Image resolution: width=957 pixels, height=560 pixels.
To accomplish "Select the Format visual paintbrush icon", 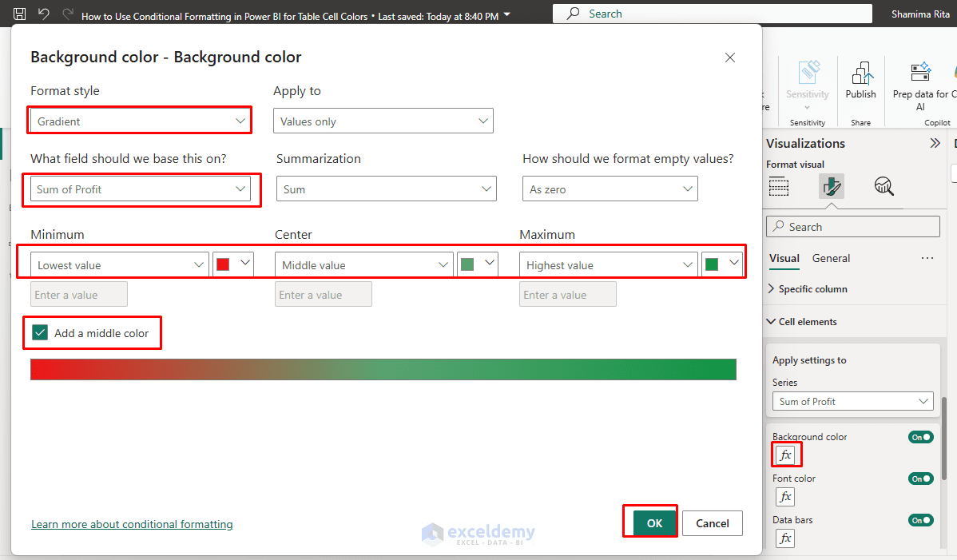I will [832, 186].
